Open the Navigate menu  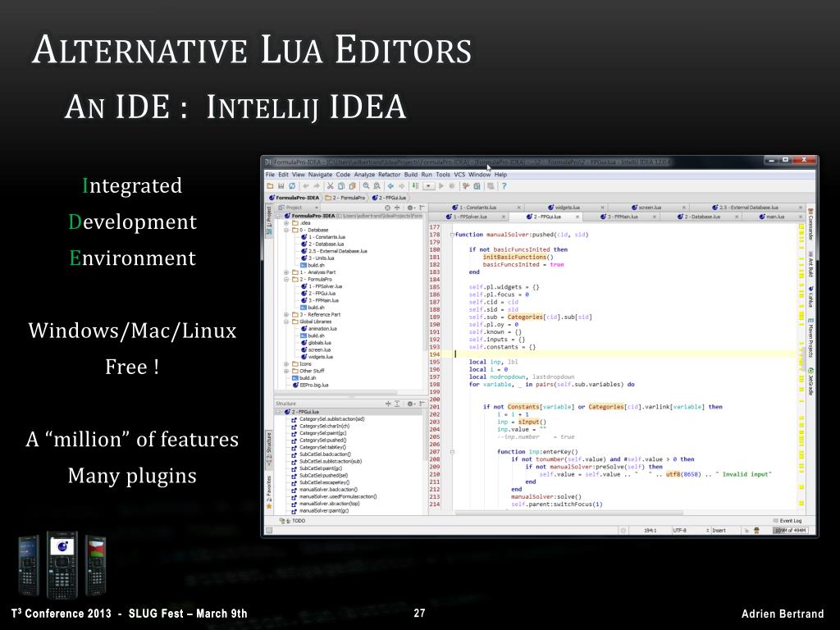[x=321, y=175]
